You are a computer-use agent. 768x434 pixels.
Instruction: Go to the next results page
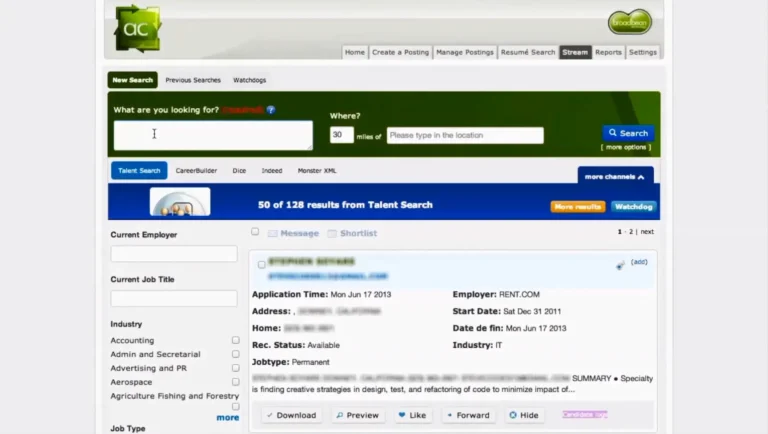point(647,232)
